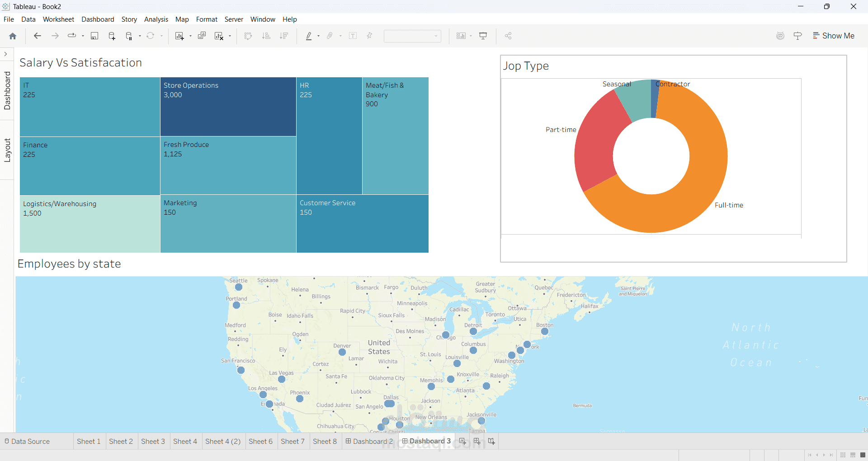
Task: Add new story tab icon
Action: [491, 441]
